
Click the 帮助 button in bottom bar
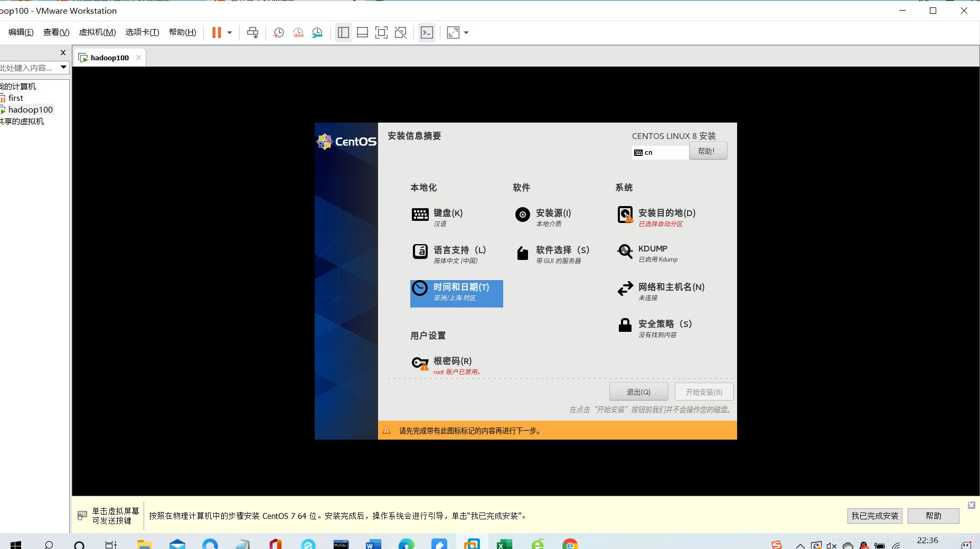933,516
